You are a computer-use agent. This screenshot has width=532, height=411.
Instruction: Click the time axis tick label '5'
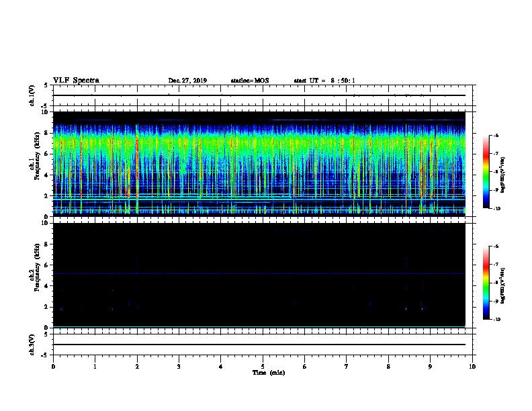[x=263, y=367]
